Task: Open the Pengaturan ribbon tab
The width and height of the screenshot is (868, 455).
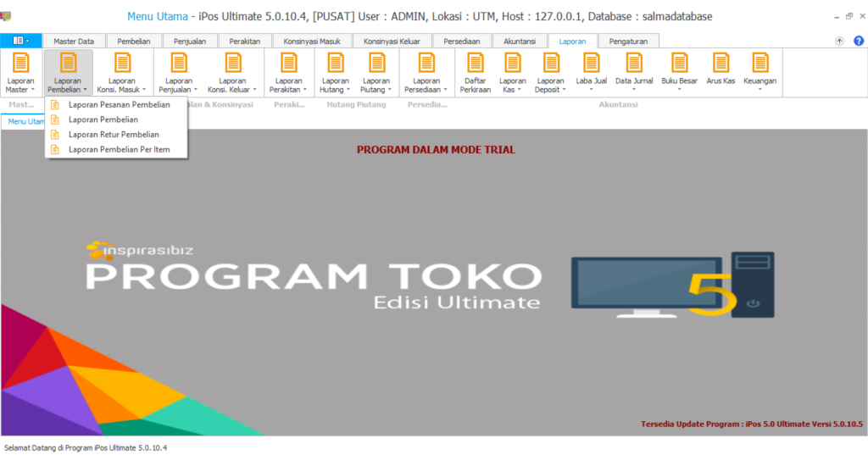Action: point(628,41)
